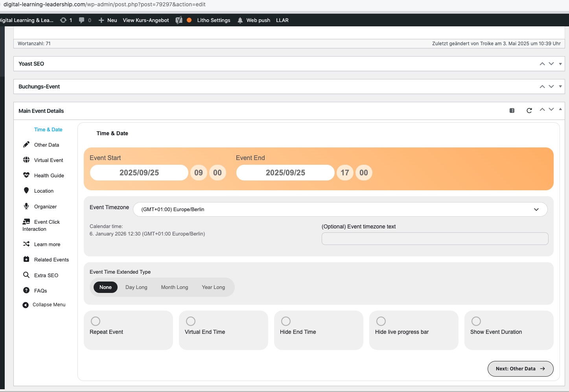Click the magnifier icon for Extra SEO
Viewport: 569px width, 392px height.
click(x=26, y=275)
